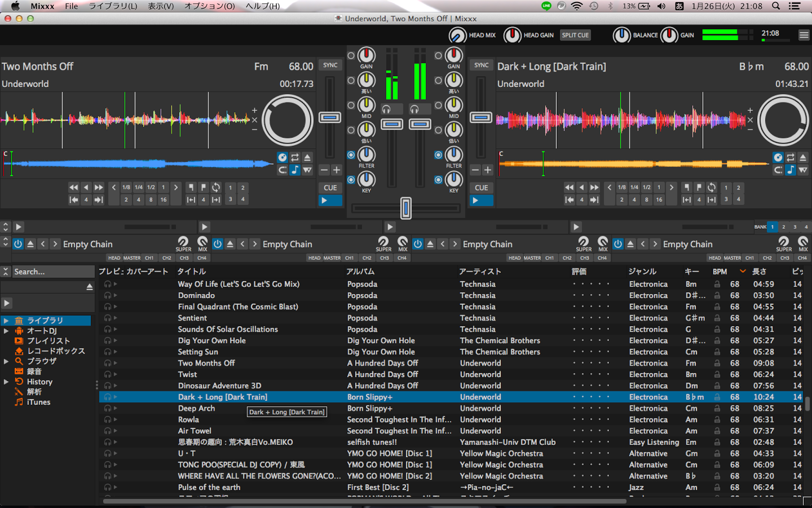Image resolution: width=812 pixels, height=508 pixels.
Task: Select next chain preset on the first effect unit
Action: pos(55,244)
